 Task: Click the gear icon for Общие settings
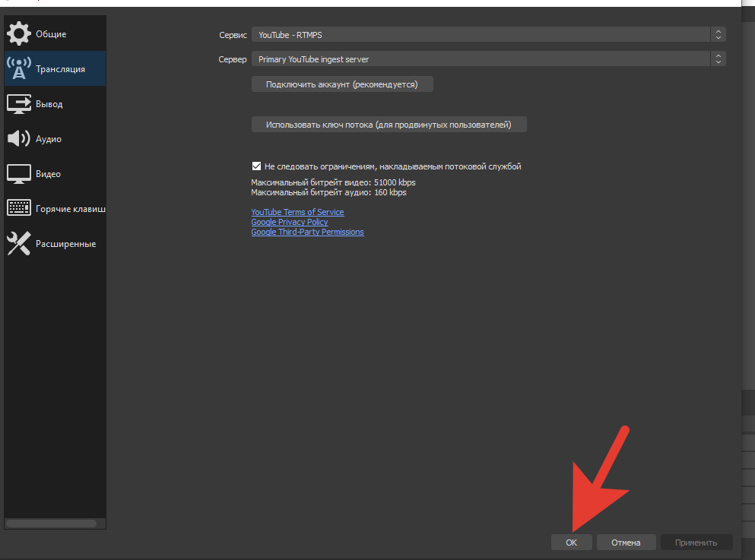(x=18, y=34)
